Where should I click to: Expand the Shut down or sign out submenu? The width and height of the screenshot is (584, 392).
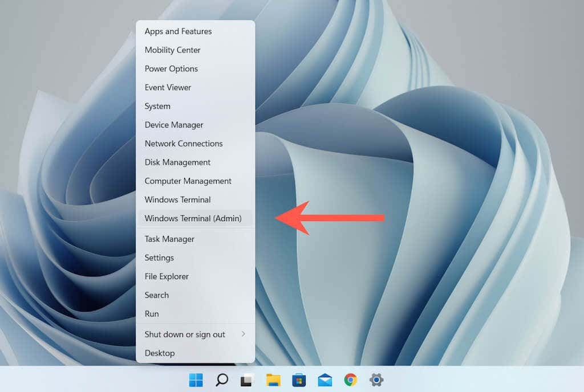click(x=185, y=334)
